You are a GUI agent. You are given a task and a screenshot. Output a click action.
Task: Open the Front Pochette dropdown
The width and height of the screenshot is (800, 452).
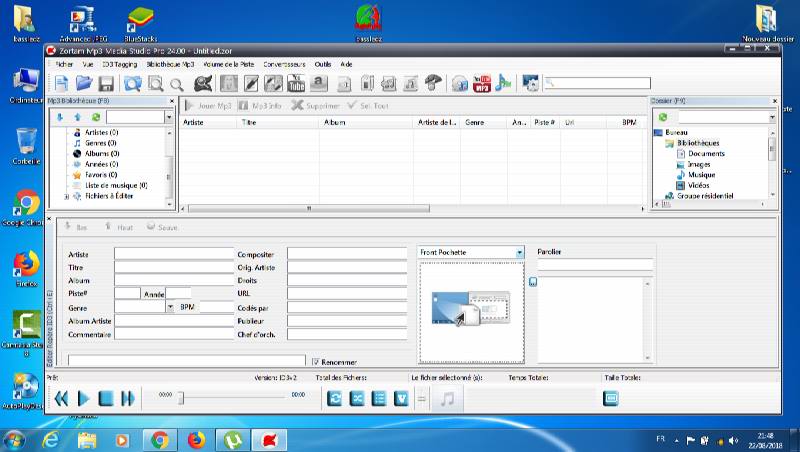(519, 253)
